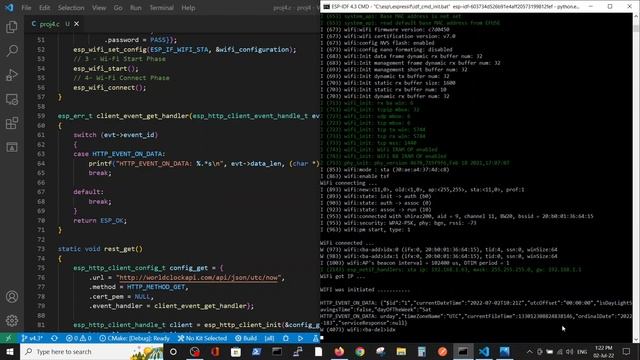This screenshot has height=360, width=640.
Task: Click 'WIFI got IP ...' line in terminal
Action: click(341, 276)
